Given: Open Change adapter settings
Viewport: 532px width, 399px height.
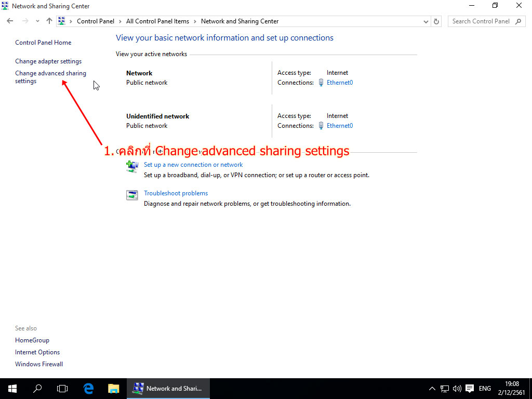Looking at the screenshot, I should (48, 61).
